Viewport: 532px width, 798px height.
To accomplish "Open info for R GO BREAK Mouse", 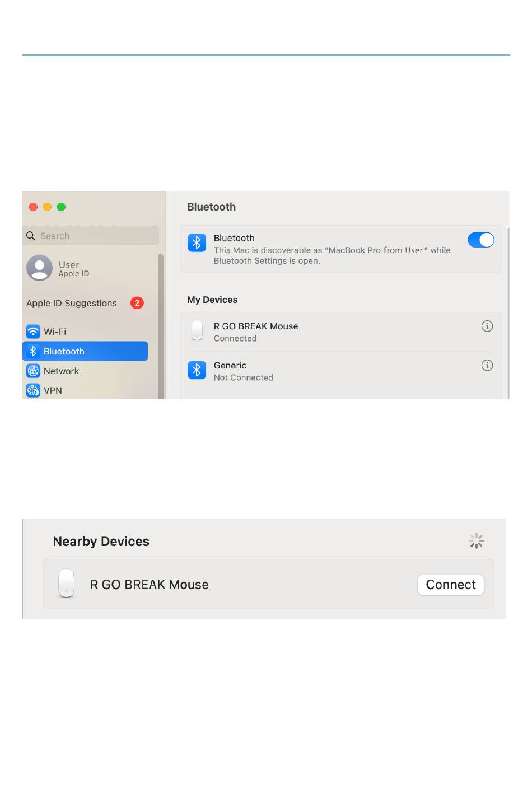I will pyautogui.click(x=487, y=326).
